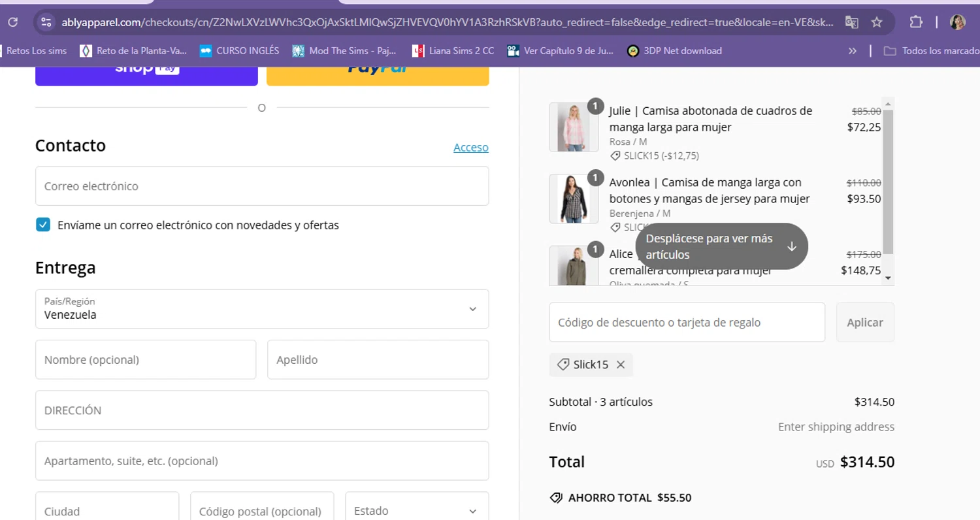Image resolution: width=980 pixels, height=520 pixels.
Task: Select the Rosa / M variant text
Action: (629, 142)
